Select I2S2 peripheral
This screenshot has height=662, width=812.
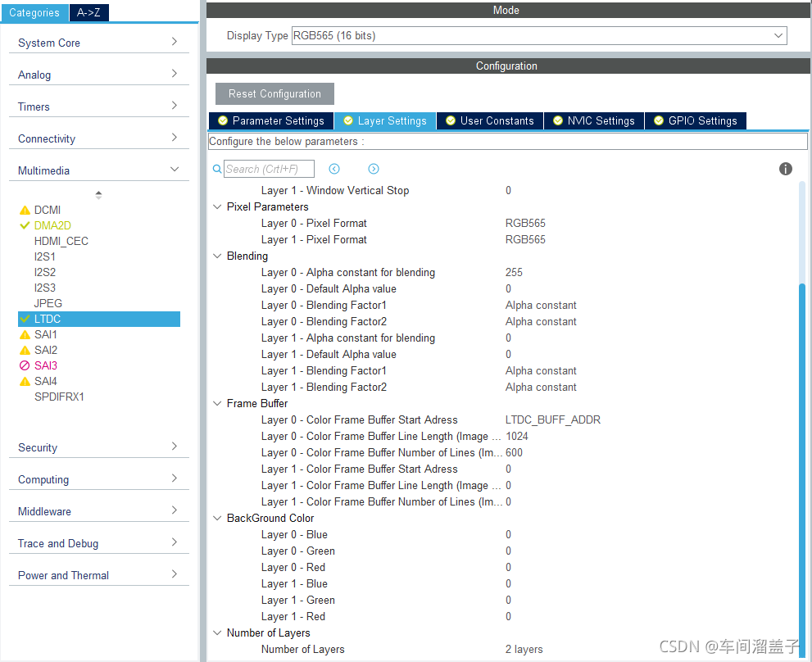coord(44,273)
